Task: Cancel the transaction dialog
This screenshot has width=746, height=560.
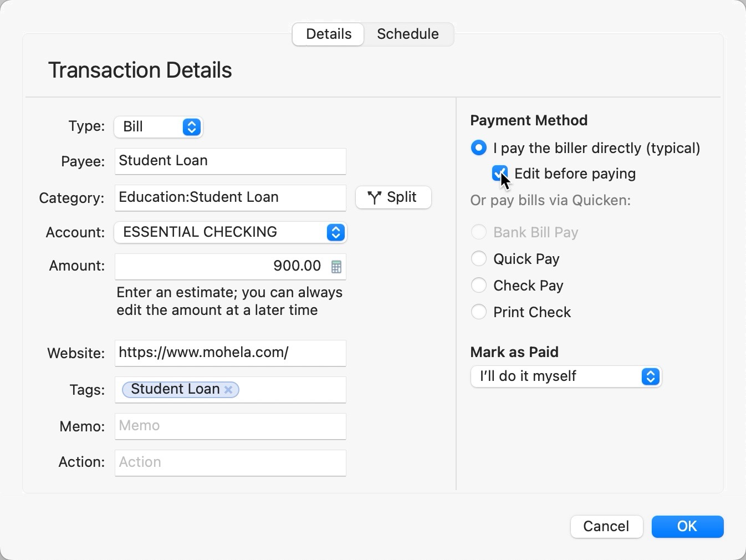Action: click(x=606, y=526)
